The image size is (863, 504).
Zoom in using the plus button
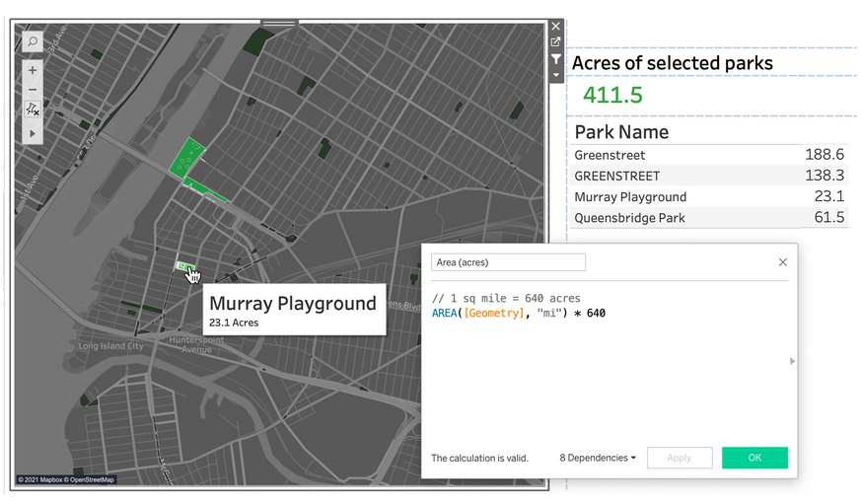click(x=33, y=71)
